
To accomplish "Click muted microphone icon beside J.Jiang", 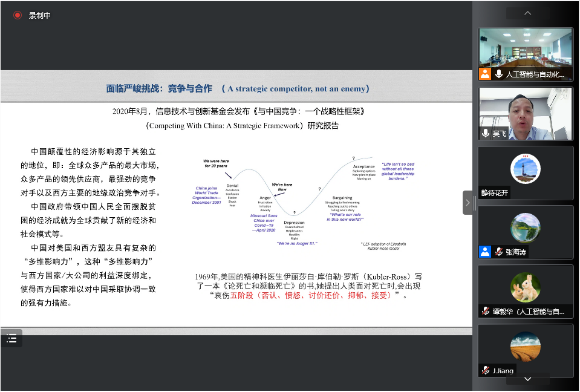I will pos(486,370).
